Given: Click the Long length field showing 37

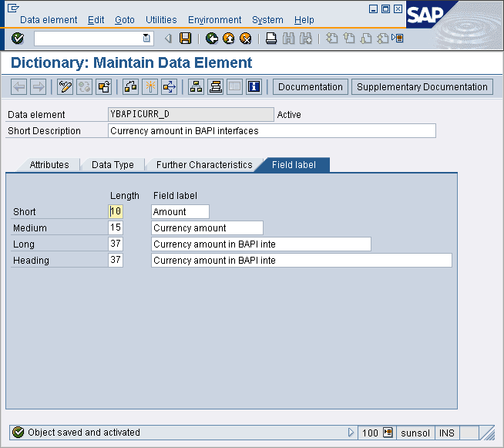Looking at the screenshot, I should [116, 244].
